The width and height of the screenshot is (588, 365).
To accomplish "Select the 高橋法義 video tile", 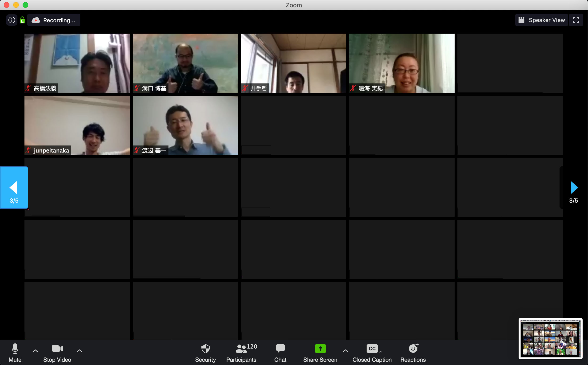I will tap(77, 63).
